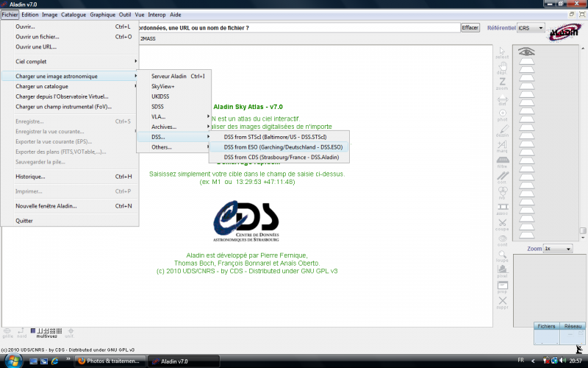Open the 'rvb' RGB composition tool
588x368 pixels.
click(x=502, y=194)
